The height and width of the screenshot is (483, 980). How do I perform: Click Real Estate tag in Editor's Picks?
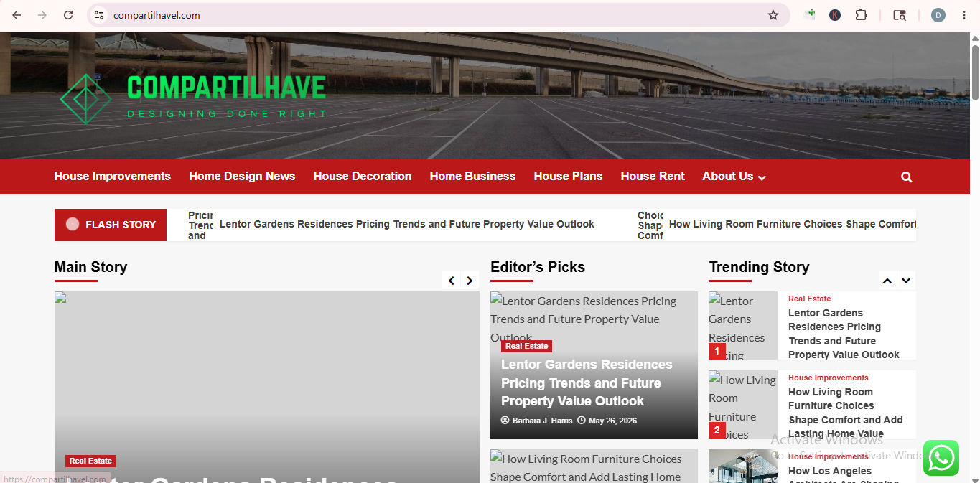coord(526,346)
